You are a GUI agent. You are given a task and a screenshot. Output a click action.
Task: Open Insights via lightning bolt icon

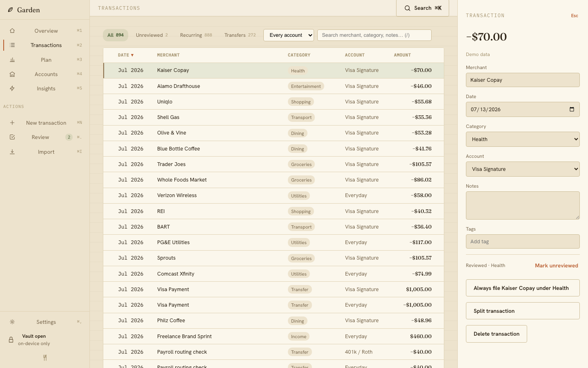12,89
